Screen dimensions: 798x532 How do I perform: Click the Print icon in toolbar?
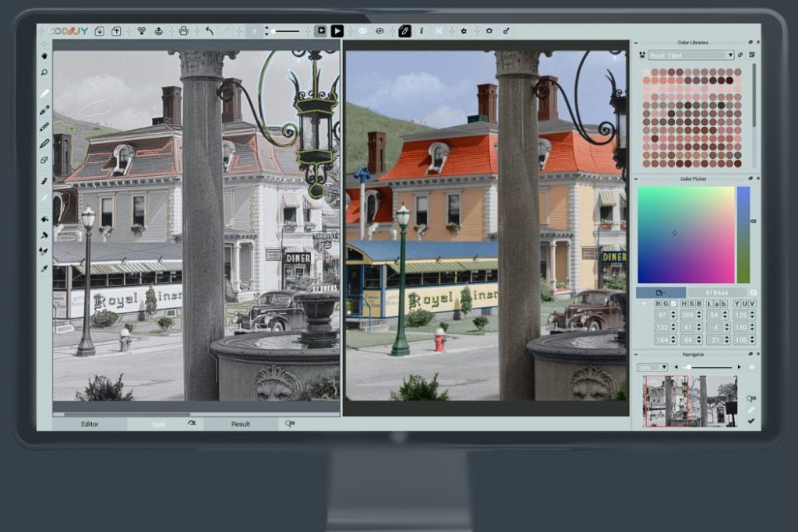(183, 31)
